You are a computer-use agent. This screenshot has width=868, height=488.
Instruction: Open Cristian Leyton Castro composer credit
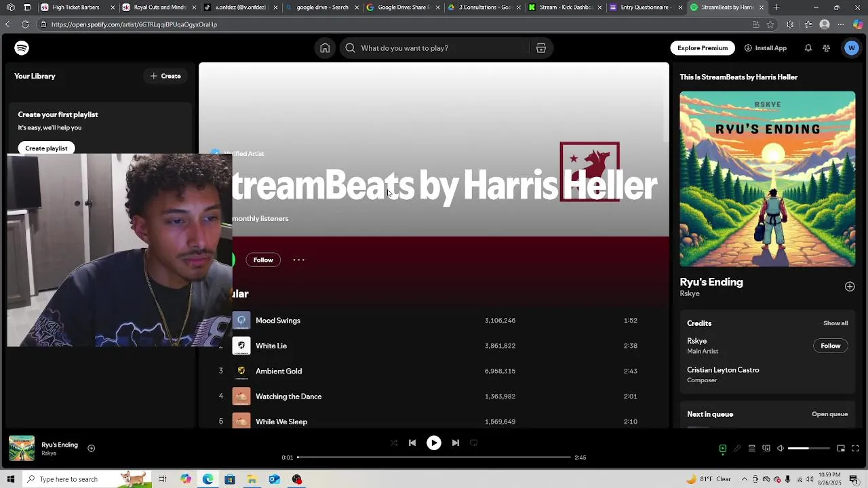point(723,370)
